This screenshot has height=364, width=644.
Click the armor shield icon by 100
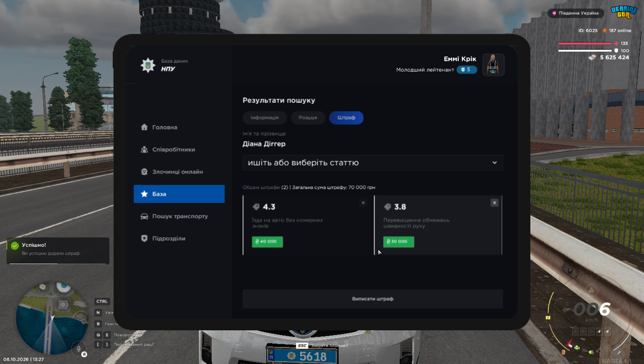(616, 50)
